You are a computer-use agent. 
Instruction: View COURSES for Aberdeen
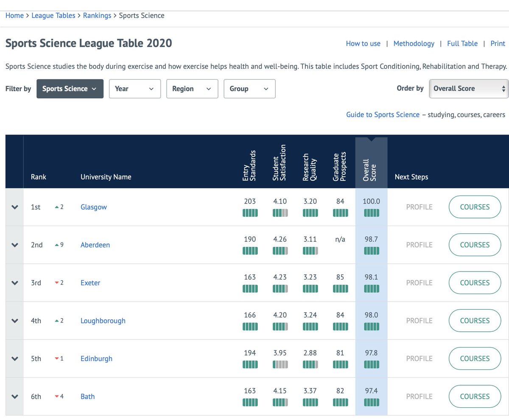475,245
